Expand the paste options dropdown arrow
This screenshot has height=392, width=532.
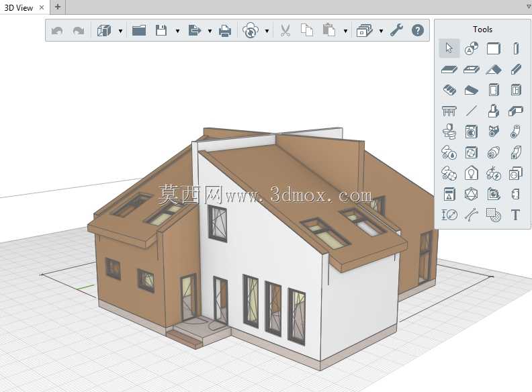[345, 31]
